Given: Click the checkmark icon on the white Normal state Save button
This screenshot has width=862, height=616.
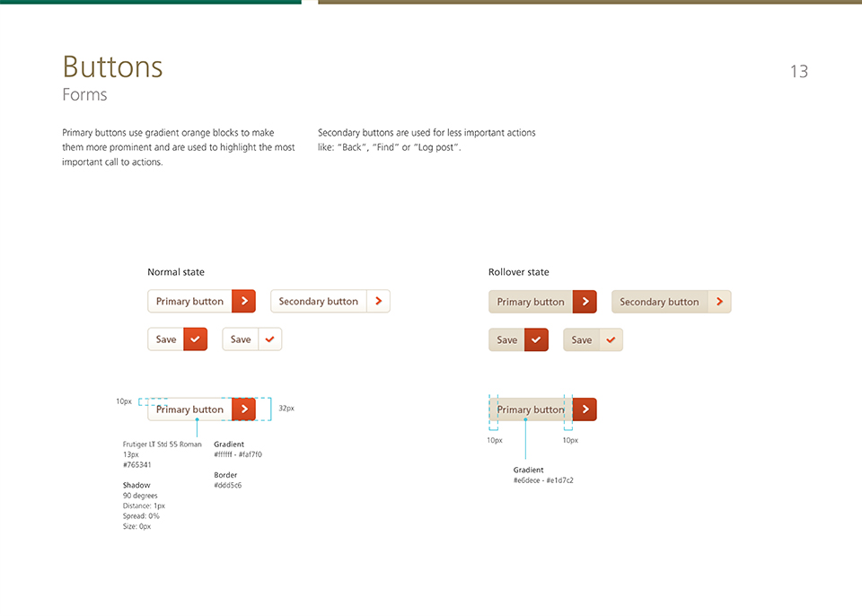Looking at the screenshot, I should point(269,339).
